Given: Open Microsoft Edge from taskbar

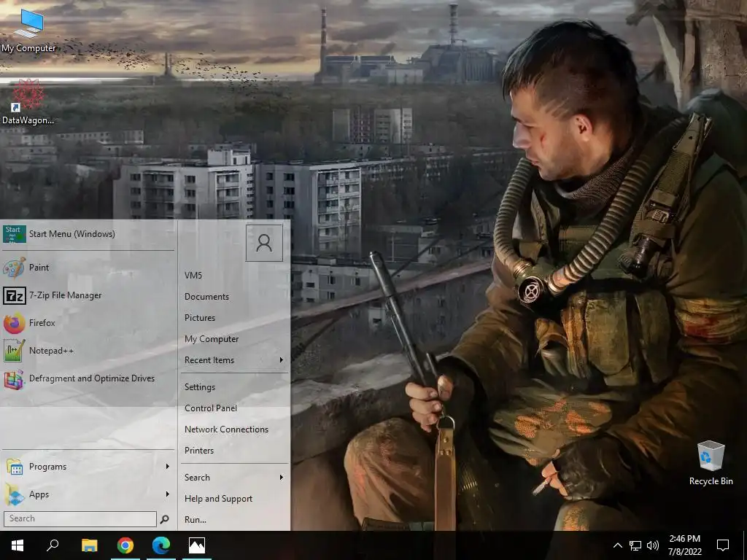Looking at the screenshot, I should click(161, 545).
